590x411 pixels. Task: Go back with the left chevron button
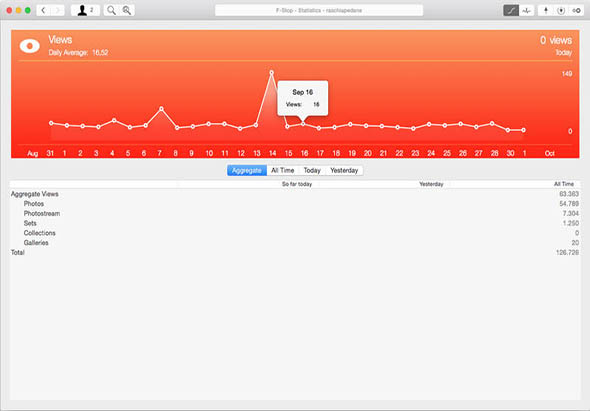point(44,11)
